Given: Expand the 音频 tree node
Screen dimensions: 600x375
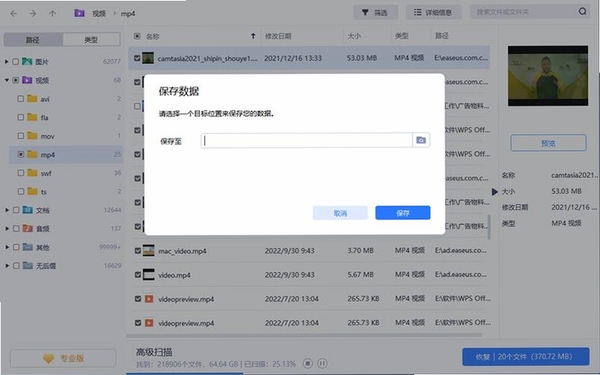Looking at the screenshot, I should [x=7, y=228].
